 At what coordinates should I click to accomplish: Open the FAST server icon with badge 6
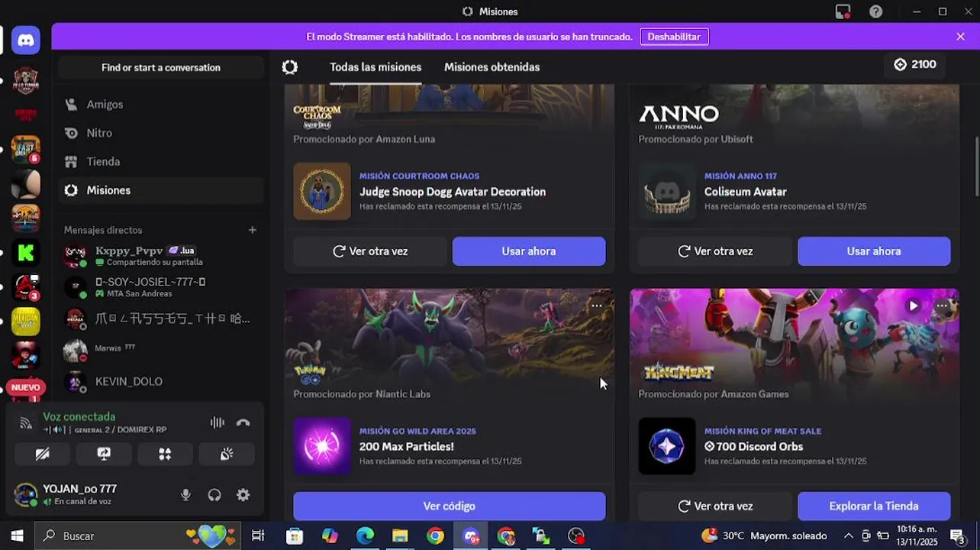tap(26, 149)
